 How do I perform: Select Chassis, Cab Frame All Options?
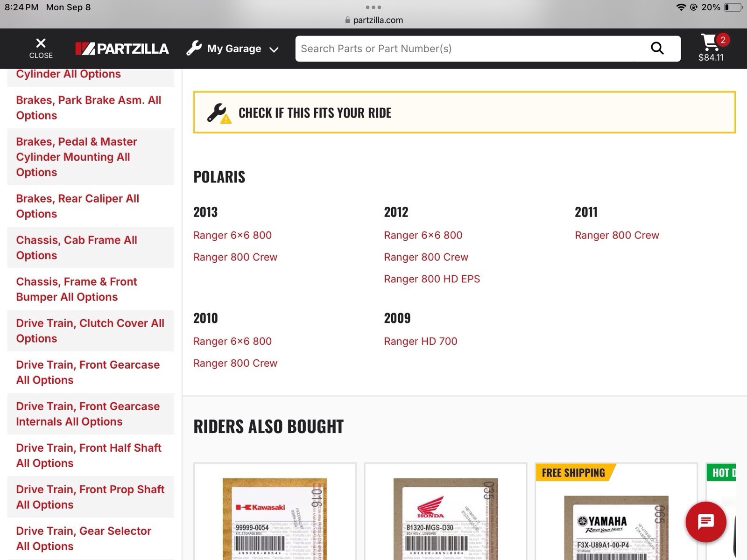[91, 248]
